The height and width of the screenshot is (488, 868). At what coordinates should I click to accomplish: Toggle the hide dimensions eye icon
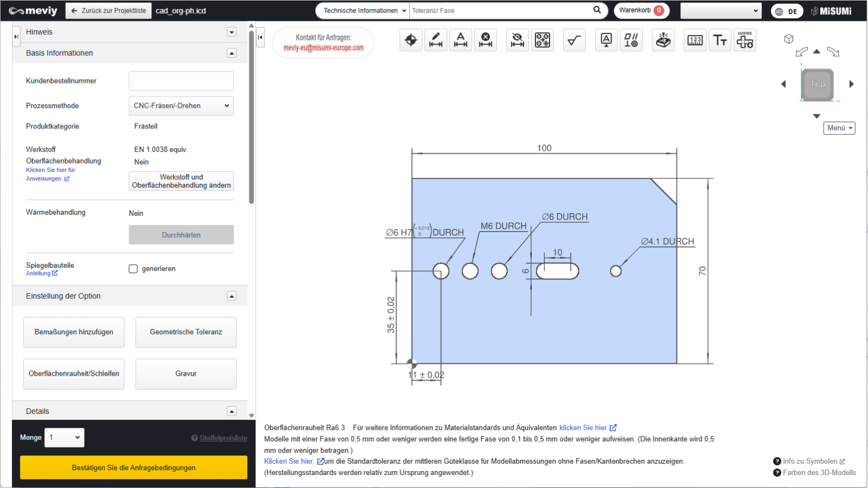(518, 40)
